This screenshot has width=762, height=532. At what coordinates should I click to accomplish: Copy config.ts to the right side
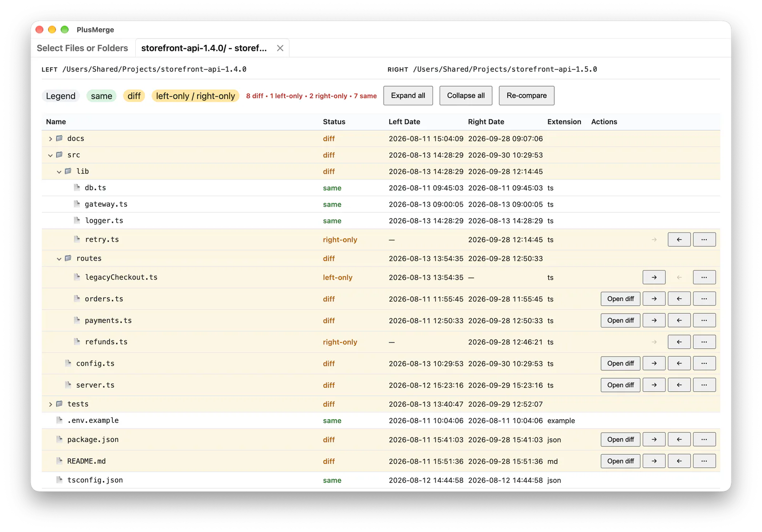click(654, 363)
